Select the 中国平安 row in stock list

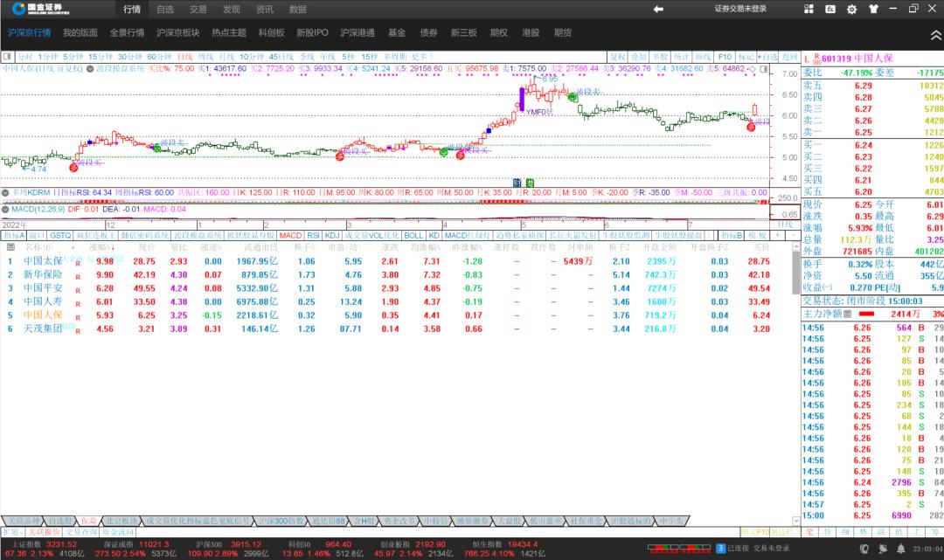42,287
